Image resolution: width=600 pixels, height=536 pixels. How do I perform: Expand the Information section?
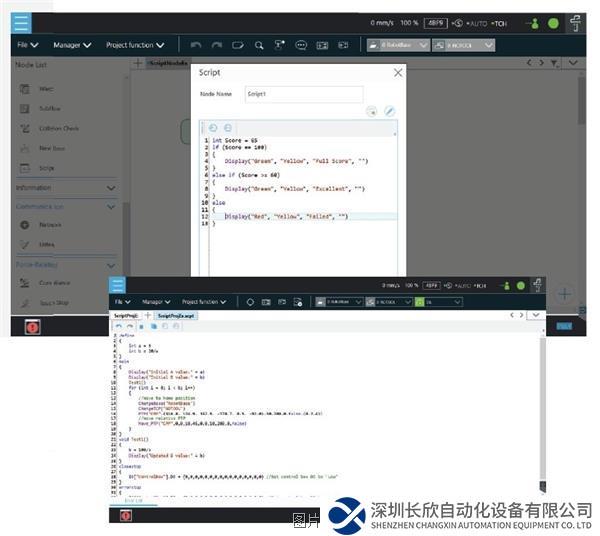click(110, 188)
